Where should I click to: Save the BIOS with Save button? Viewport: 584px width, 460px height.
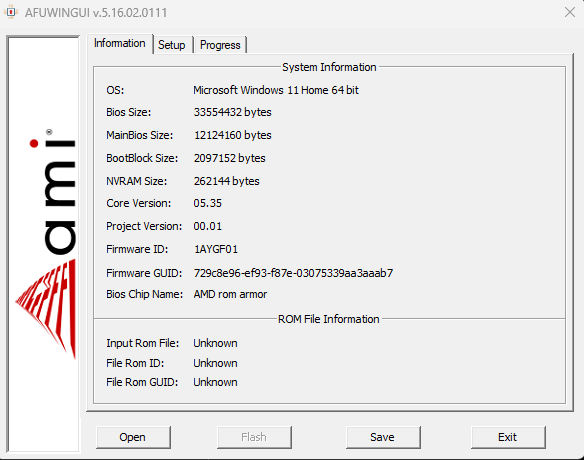383,437
